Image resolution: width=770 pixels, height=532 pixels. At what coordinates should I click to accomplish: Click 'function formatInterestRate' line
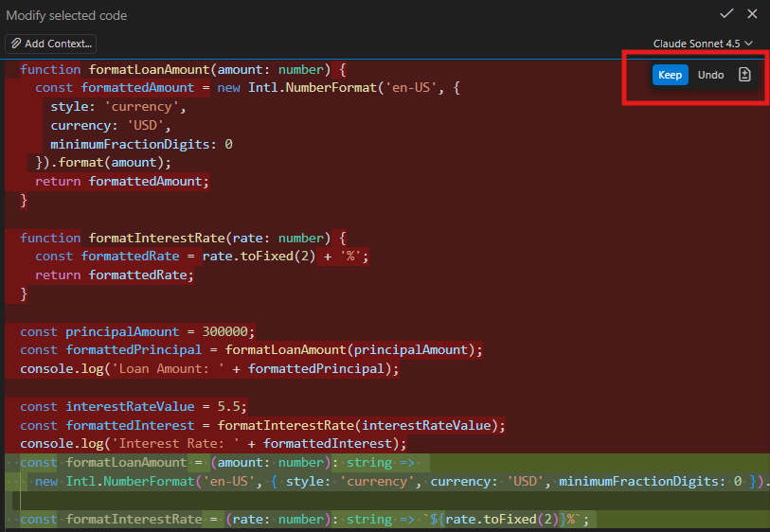click(183, 239)
